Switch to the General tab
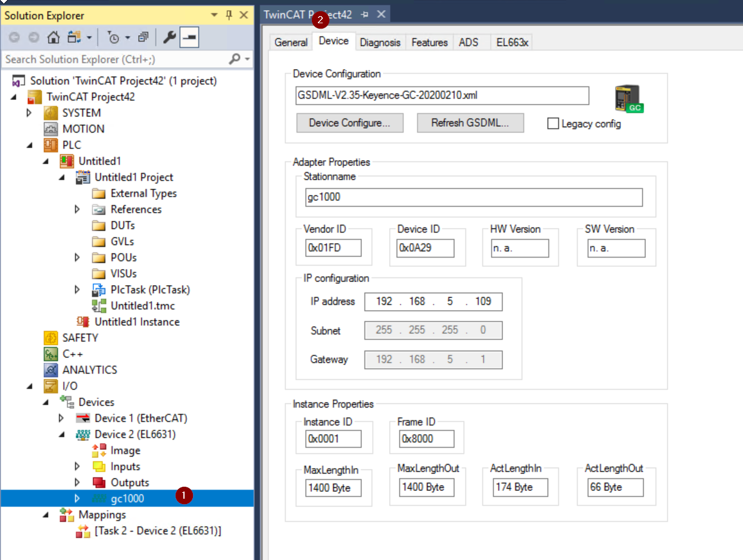 pyautogui.click(x=291, y=42)
